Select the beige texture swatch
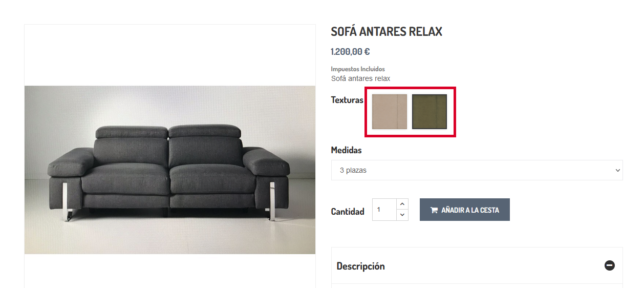The image size is (644, 288). 390,111
